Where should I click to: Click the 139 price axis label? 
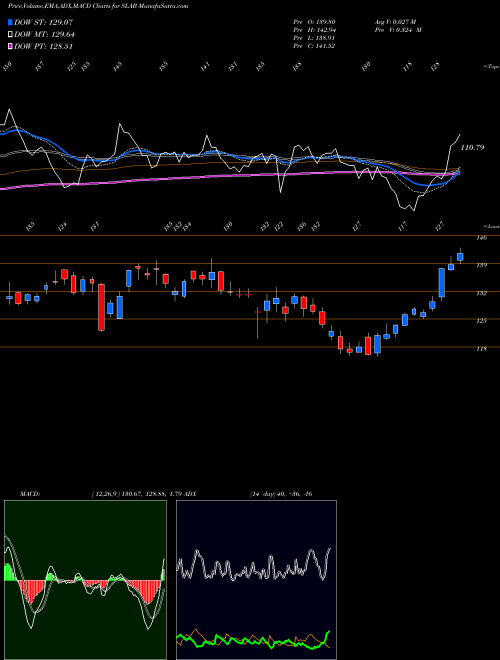pos(482,265)
